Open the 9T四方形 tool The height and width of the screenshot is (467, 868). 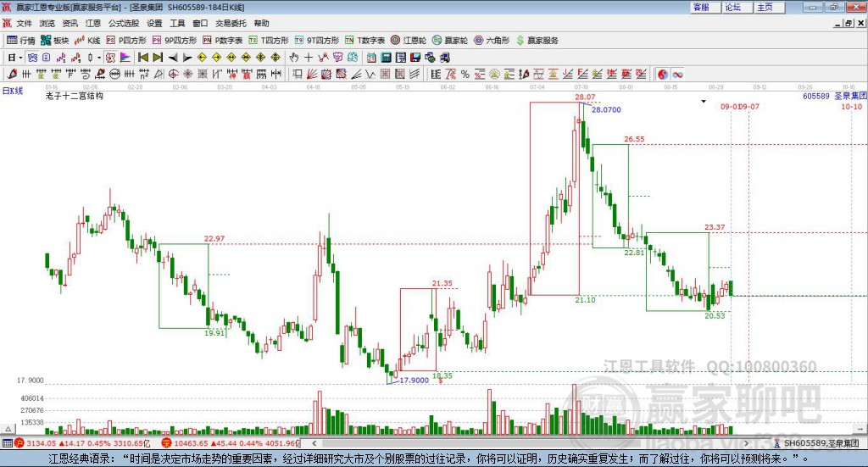317,41
